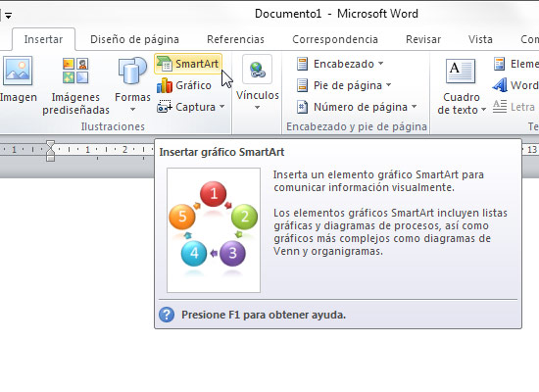Expand the Cuadro de texto dropdown arrow
The height and width of the screenshot is (392, 539).
[x=484, y=110]
